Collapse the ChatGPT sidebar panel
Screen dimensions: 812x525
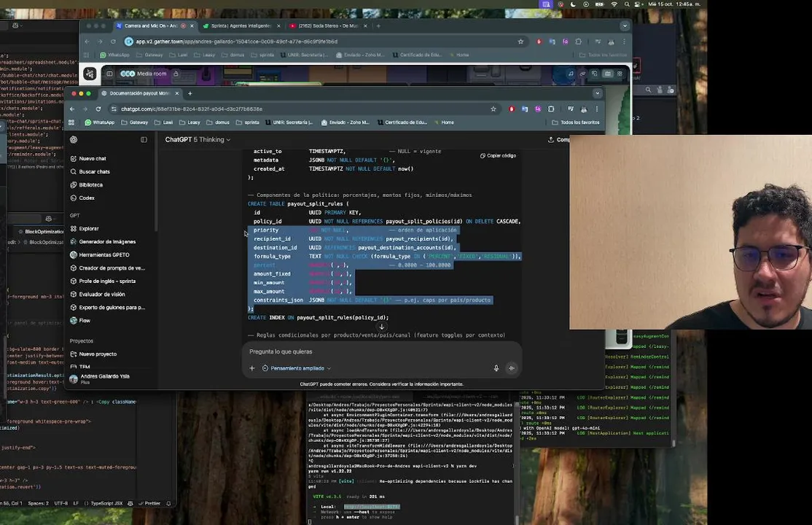click(144, 139)
